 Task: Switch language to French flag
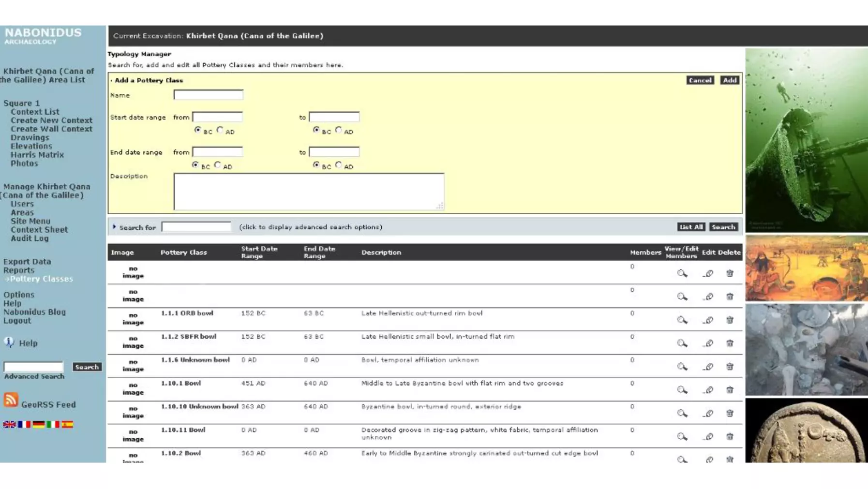[x=24, y=424]
